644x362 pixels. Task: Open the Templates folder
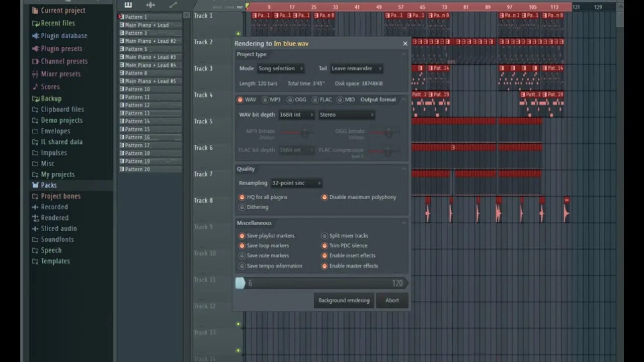[50, 261]
